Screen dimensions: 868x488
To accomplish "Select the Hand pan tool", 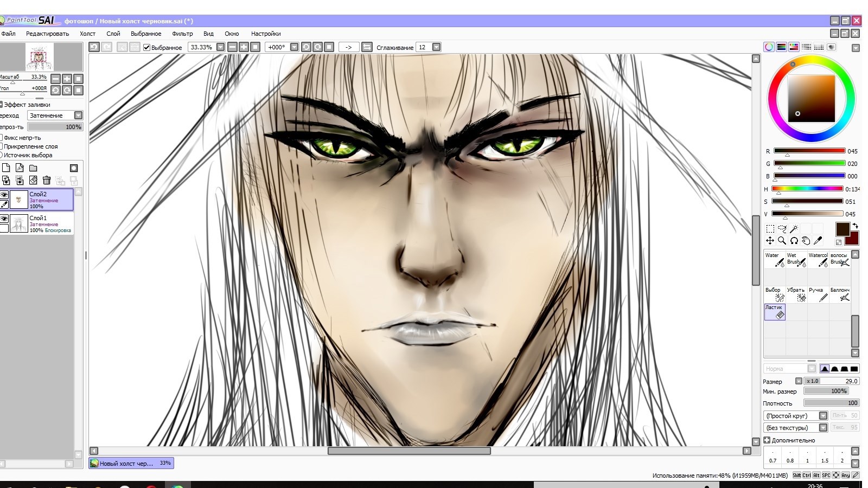I will click(x=806, y=241).
